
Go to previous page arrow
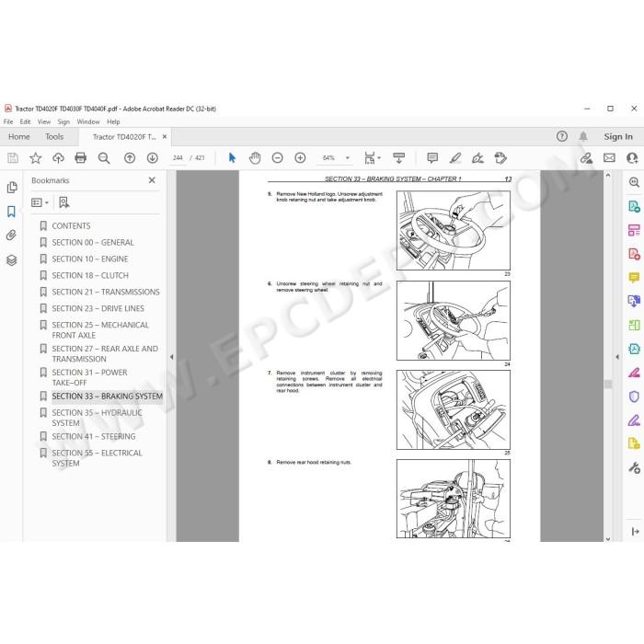pos(130,157)
